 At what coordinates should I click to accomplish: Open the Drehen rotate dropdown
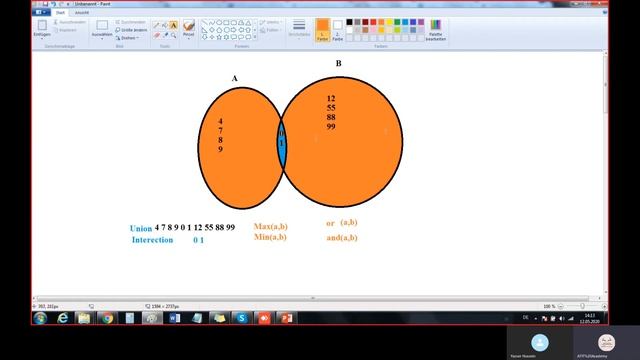(127, 38)
